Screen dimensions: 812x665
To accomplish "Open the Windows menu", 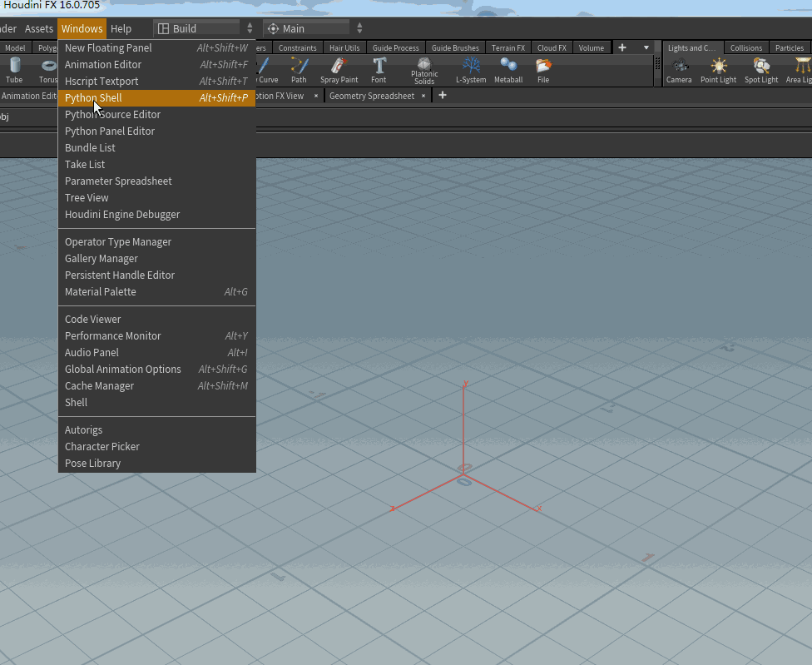I will click(x=82, y=28).
